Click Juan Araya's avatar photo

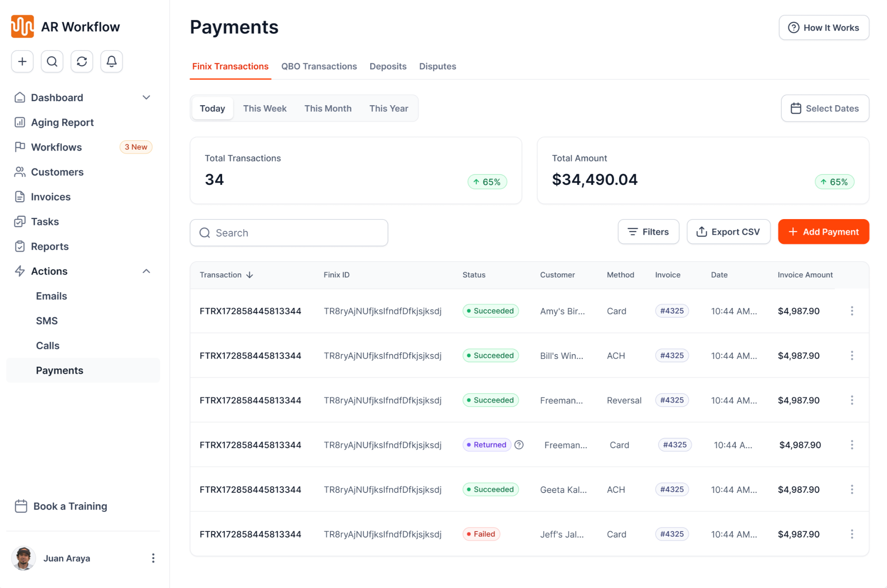pos(24,558)
